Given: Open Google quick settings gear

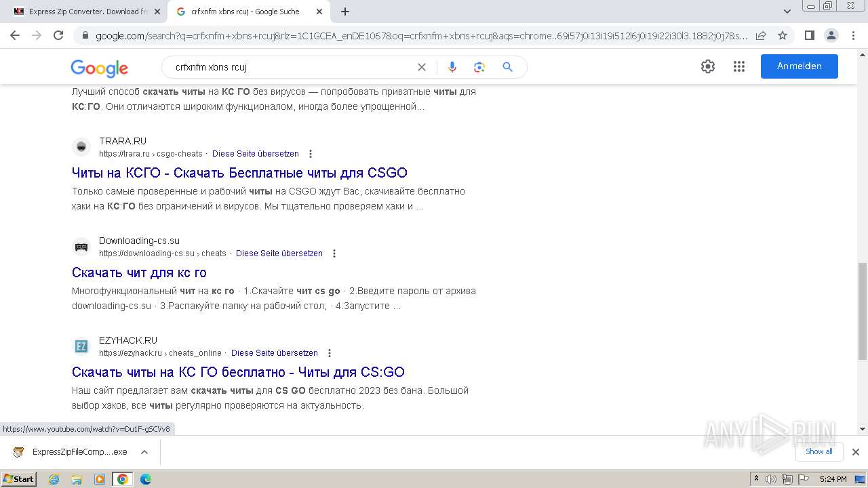Looking at the screenshot, I should point(708,66).
